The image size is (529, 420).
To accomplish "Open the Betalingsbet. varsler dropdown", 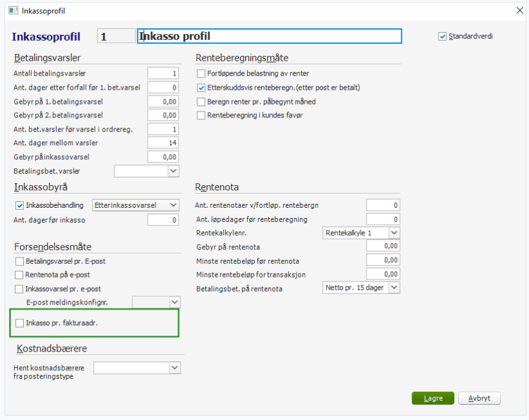I will click(x=173, y=171).
